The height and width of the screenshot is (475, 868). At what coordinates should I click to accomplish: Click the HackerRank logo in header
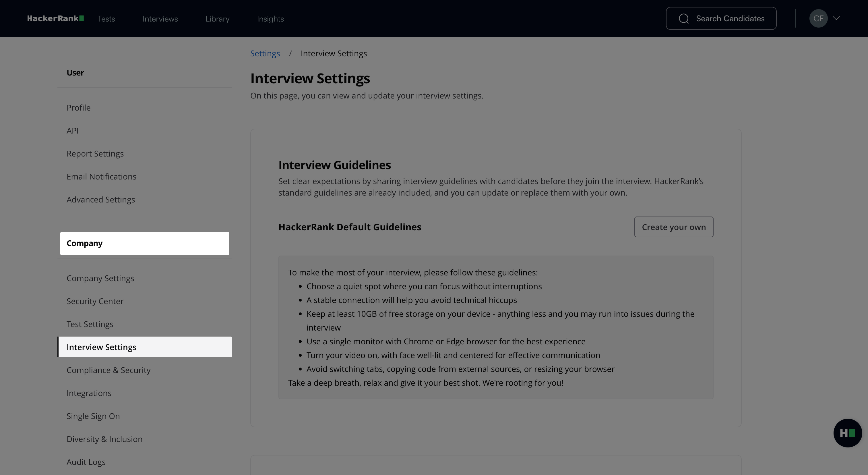pos(55,19)
